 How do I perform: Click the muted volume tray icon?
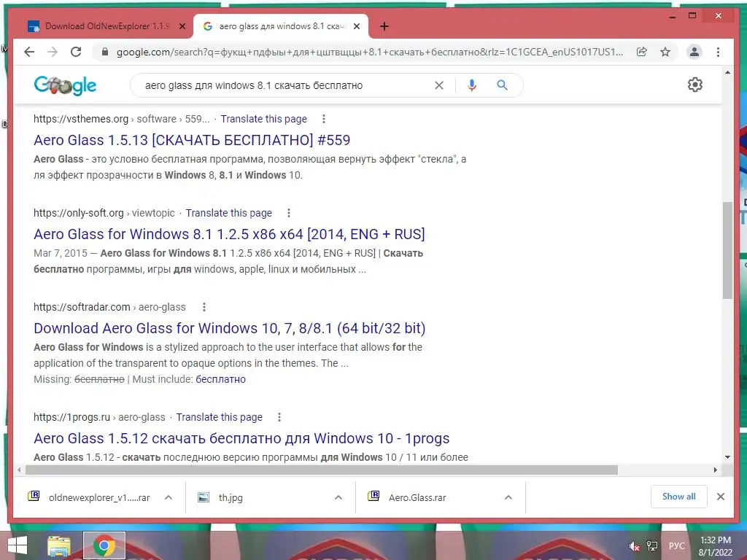point(634,547)
